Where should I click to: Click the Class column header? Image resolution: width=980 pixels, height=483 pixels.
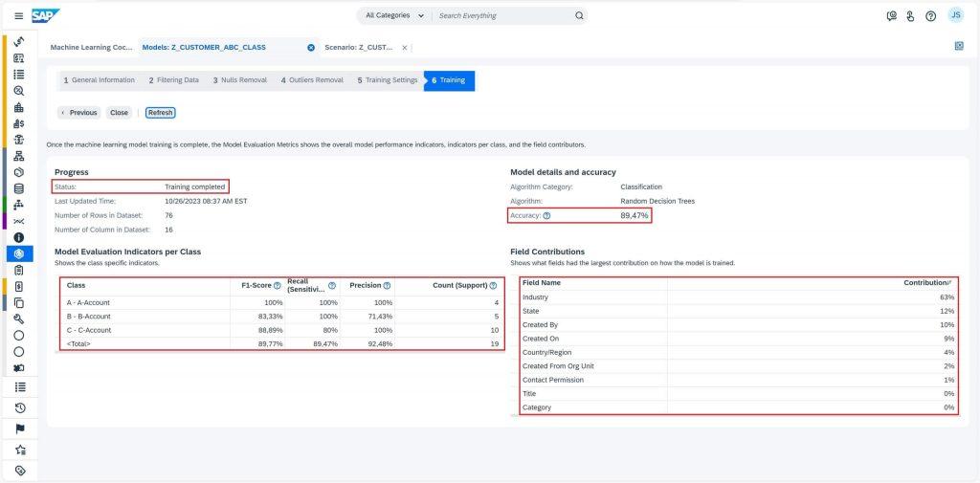pyautogui.click(x=77, y=286)
